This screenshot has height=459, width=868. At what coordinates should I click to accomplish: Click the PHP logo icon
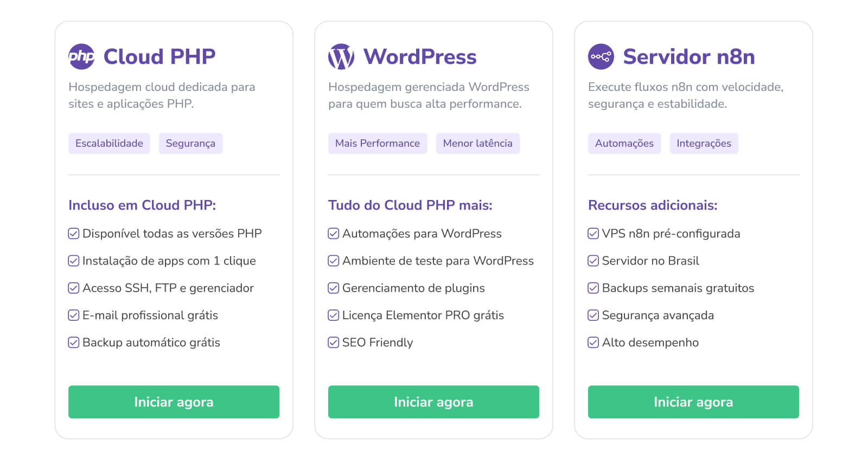pyautogui.click(x=81, y=56)
